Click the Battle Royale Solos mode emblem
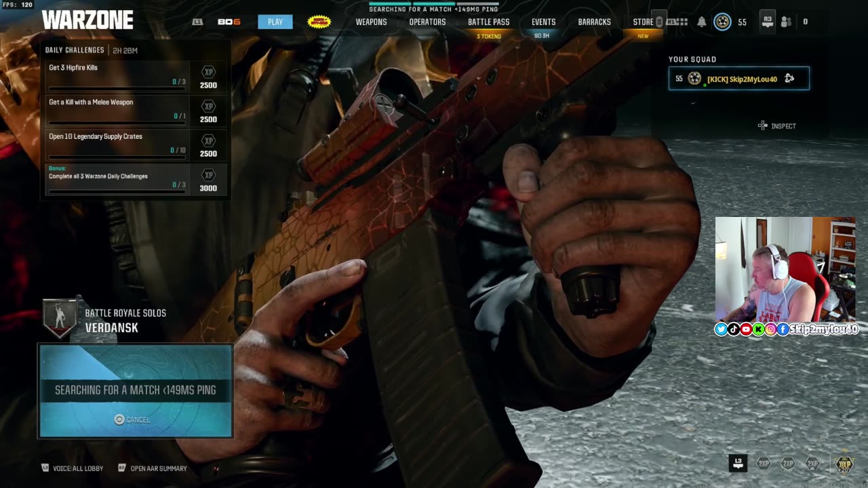This screenshot has width=868, height=488. tap(60, 319)
